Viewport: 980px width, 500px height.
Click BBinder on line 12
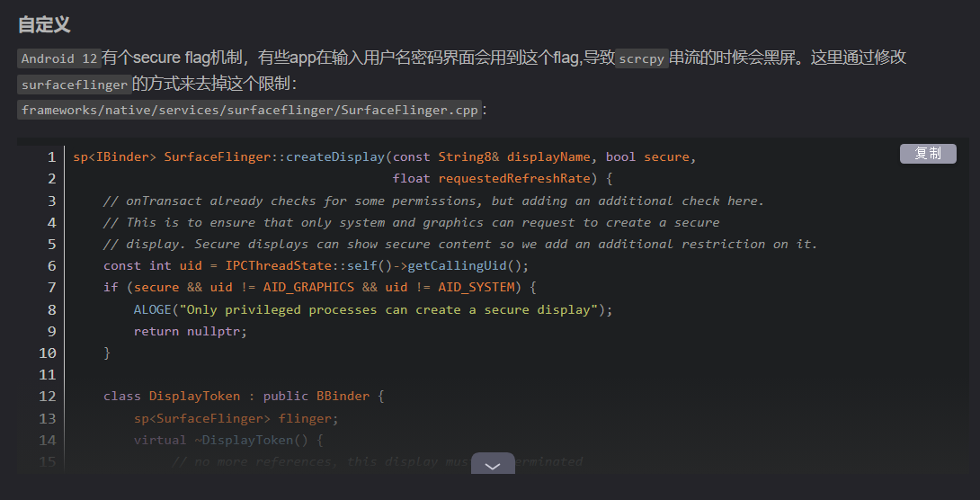pos(343,397)
